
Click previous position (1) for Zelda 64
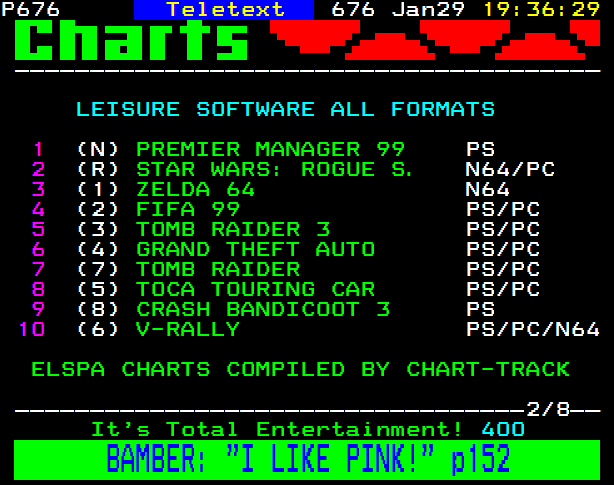[x=98, y=189]
